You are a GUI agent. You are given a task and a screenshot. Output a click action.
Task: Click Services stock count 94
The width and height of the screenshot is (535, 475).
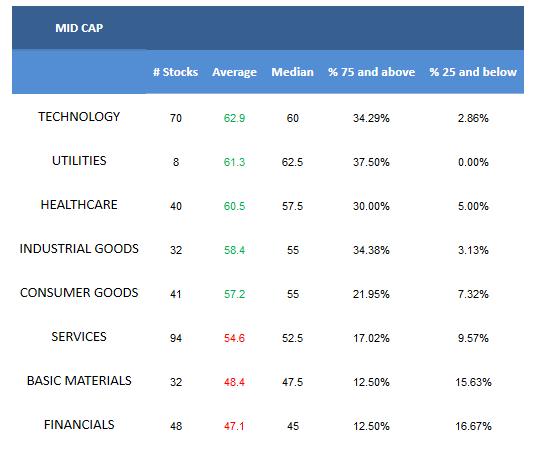pyautogui.click(x=176, y=338)
